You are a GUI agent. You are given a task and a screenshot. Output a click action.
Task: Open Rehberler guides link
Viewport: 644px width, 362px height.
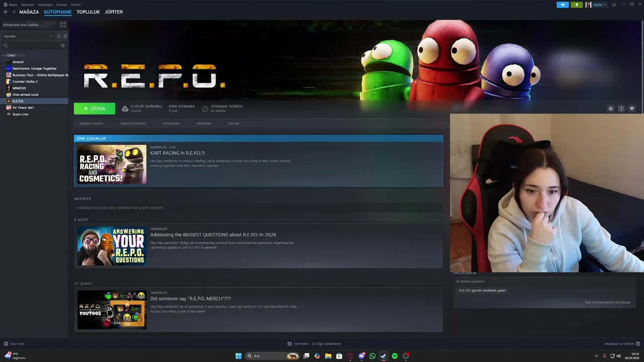[204, 123]
